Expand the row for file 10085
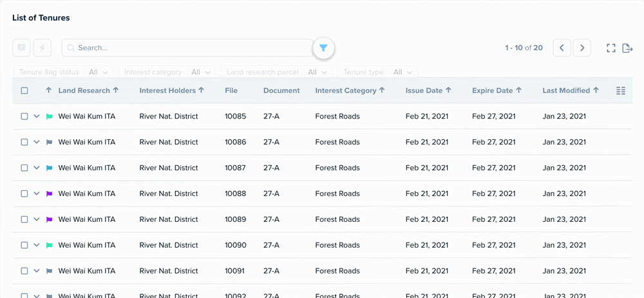This screenshot has width=644, height=298. (37, 117)
